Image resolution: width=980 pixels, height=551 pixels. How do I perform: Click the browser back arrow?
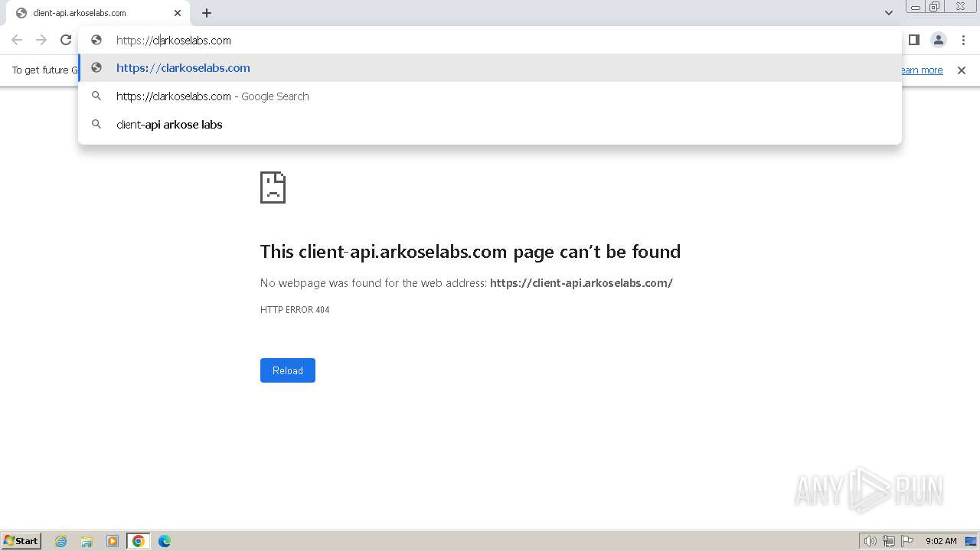click(17, 40)
